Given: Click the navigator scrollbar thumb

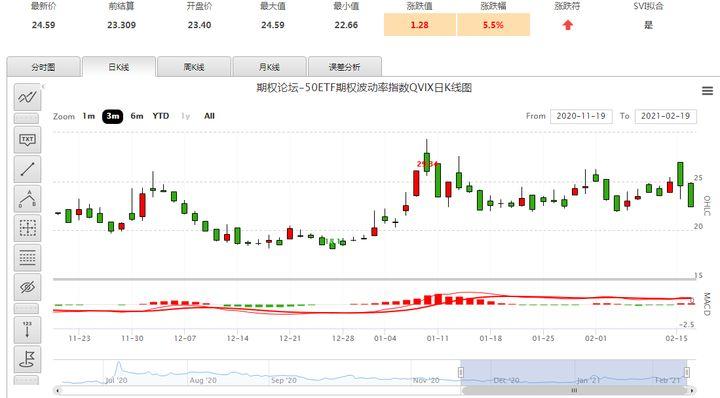Looking at the screenshot, I should (x=574, y=391).
